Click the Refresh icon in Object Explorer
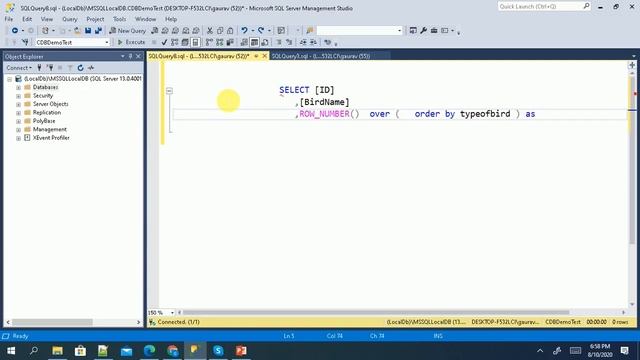Viewport: 640px width, 360px height. [80, 68]
